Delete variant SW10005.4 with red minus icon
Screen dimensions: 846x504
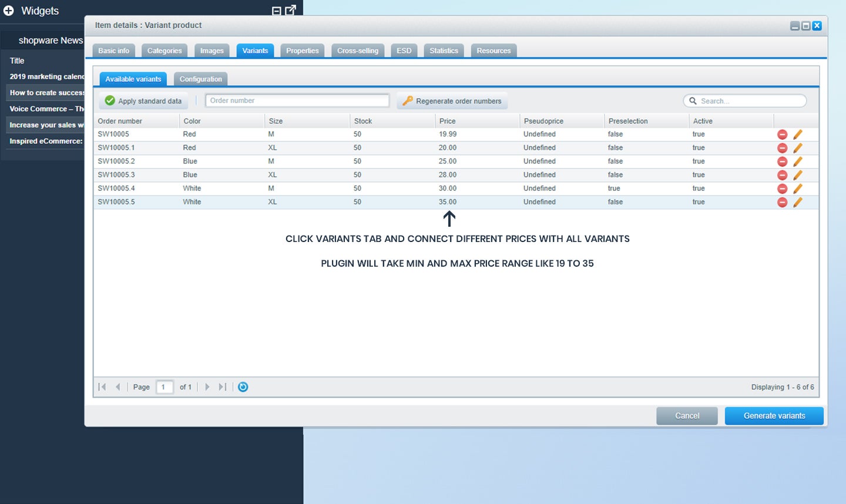[782, 189]
